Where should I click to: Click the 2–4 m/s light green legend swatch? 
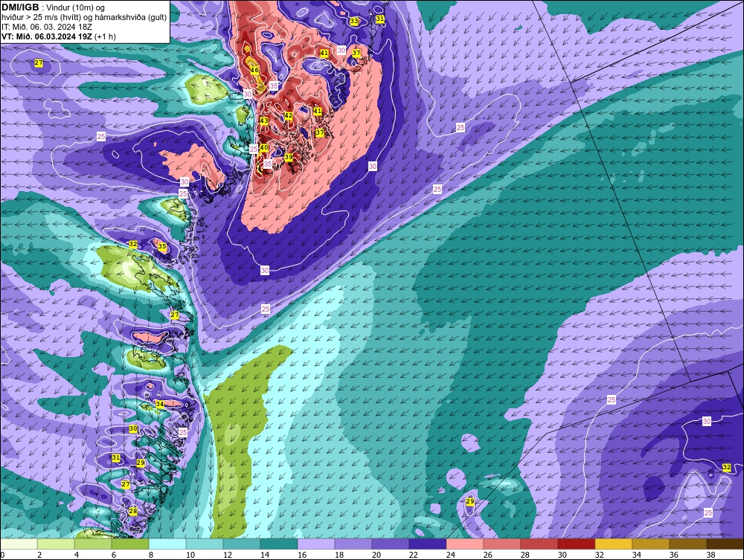[x=56, y=544]
